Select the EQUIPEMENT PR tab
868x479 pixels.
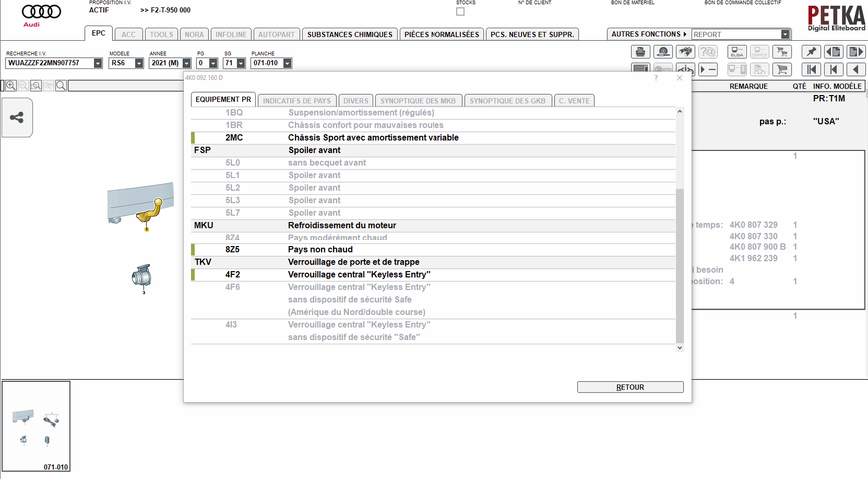click(x=223, y=100)
